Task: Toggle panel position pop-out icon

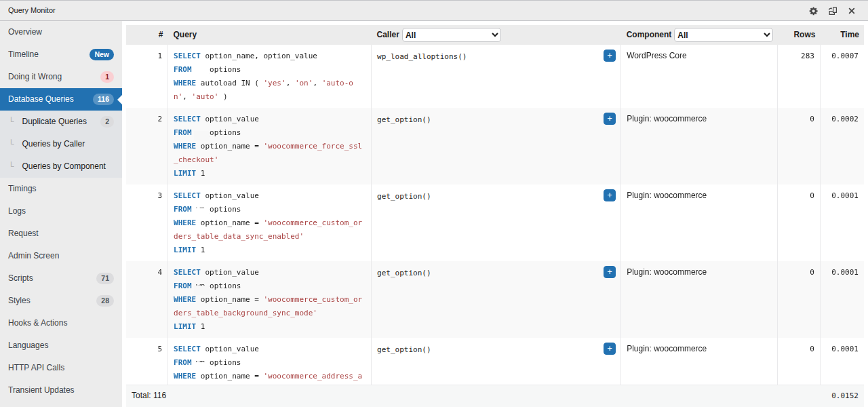Action: point(833,11)
